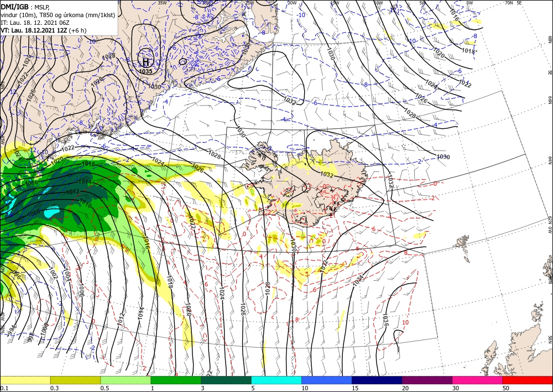Click the red 50+ legend color
This screenshot has height=392, width=553.
(528, 380)
